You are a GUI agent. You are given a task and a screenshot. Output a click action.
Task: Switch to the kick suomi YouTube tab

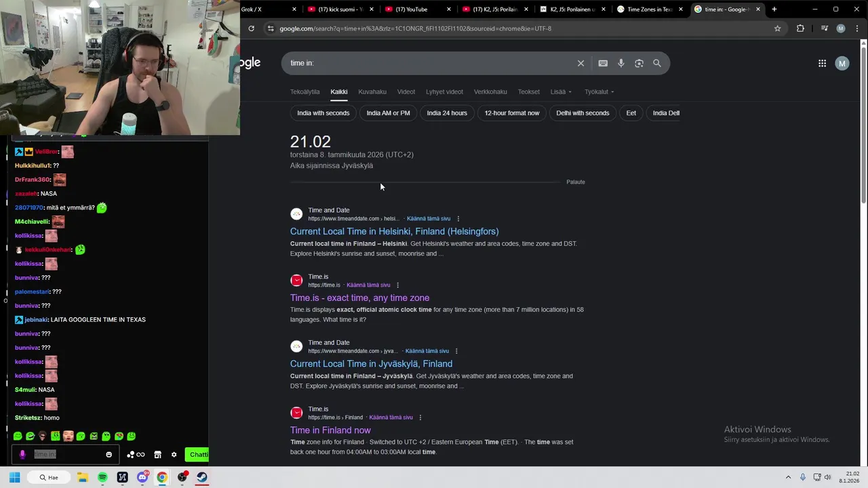point(339,9)
